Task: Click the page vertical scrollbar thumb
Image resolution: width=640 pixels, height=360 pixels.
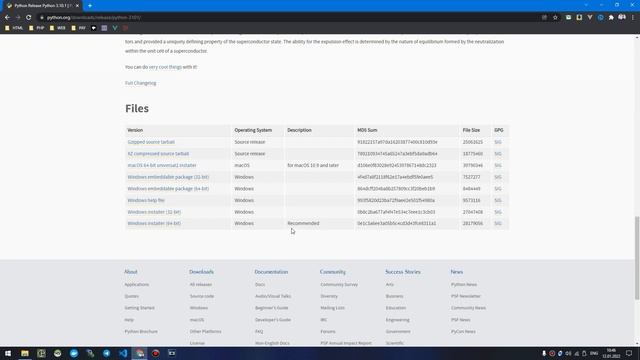Action: (637, 258)
